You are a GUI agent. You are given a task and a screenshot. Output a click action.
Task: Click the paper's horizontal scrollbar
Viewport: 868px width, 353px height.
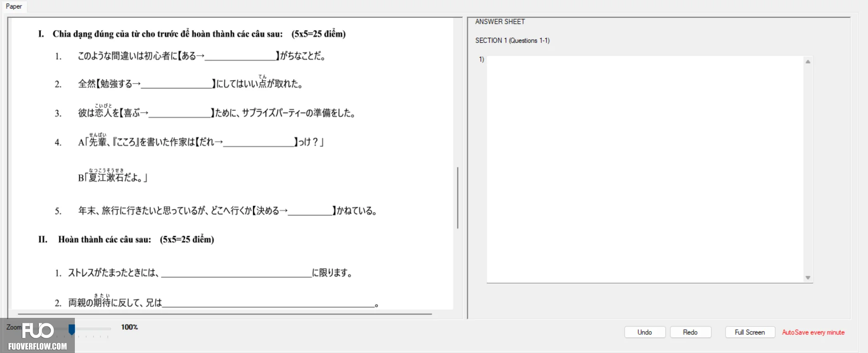click(225, 314)
